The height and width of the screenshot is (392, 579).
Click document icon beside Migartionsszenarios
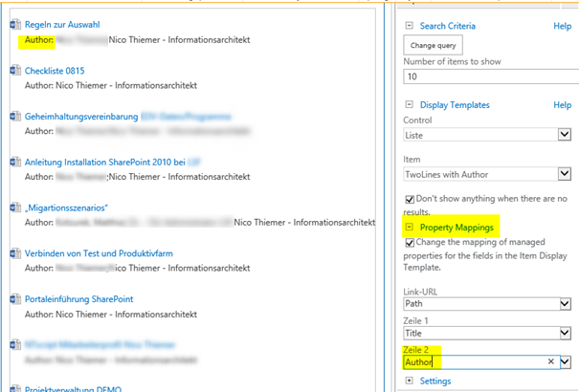pyautogui.click(x=15, y=207)
